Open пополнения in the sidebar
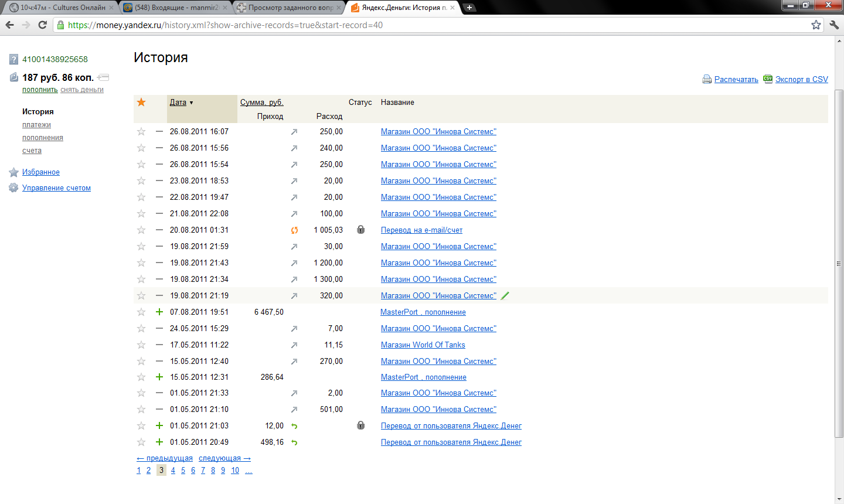Viewport: 844px width, 504px height. (x=43, y=138)
